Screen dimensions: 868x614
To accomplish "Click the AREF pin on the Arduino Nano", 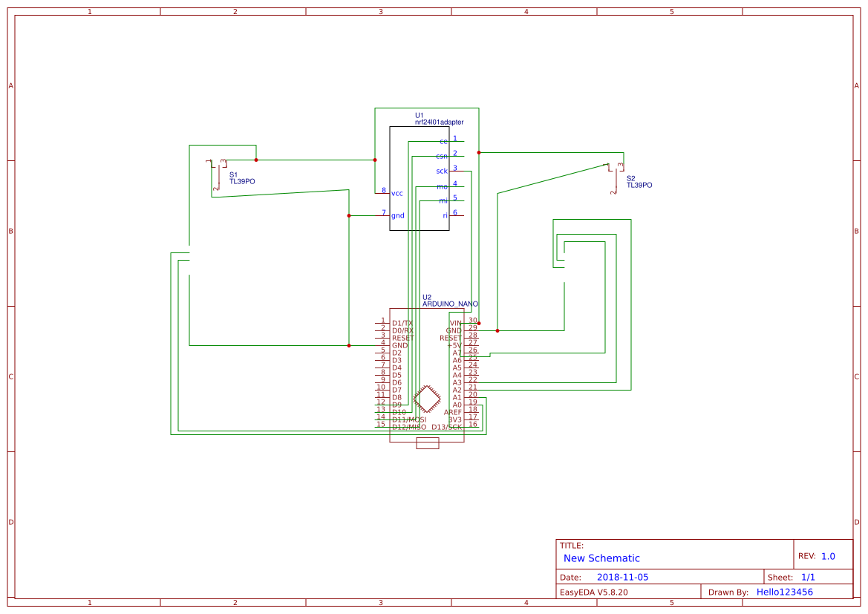I will [x=454, y=411].
